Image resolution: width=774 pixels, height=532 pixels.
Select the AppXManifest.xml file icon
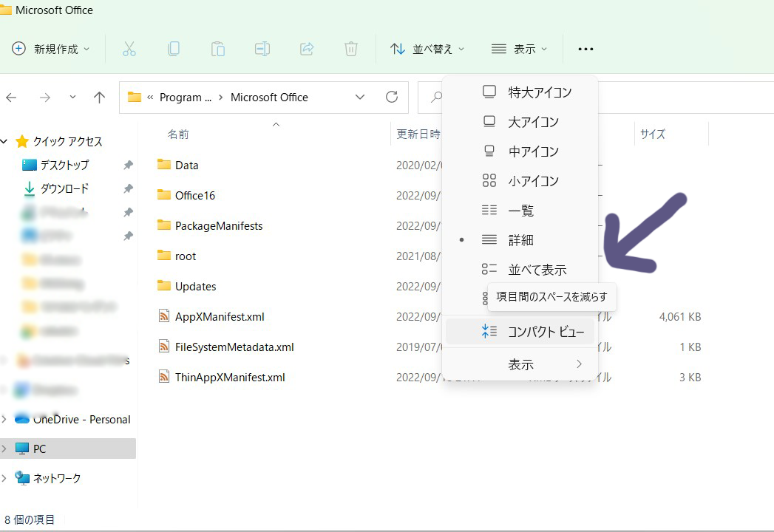(x=164, y=316)
